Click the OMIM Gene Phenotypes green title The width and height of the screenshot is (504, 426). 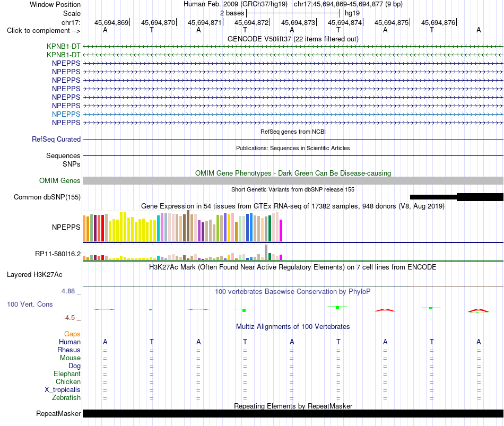[x=293, y=173]
